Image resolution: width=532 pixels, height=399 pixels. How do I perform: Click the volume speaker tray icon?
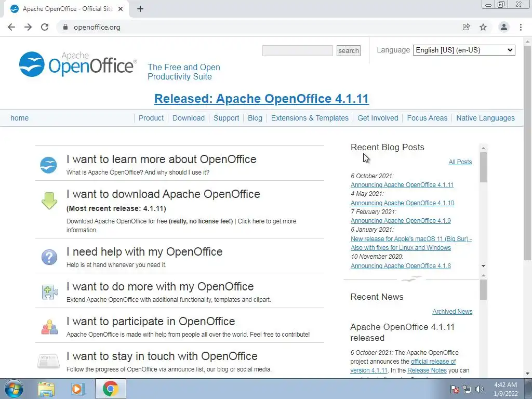[480, 389]
